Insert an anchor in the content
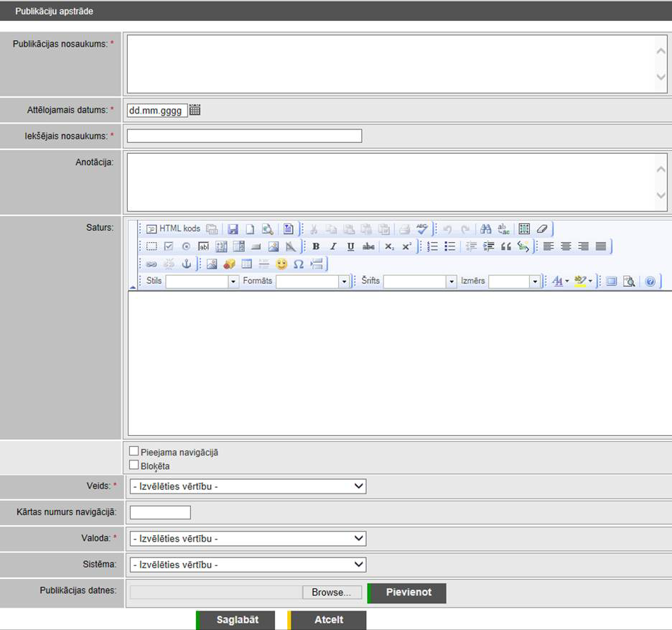Screen dimensions: 672x630 (x=186, y=264)
